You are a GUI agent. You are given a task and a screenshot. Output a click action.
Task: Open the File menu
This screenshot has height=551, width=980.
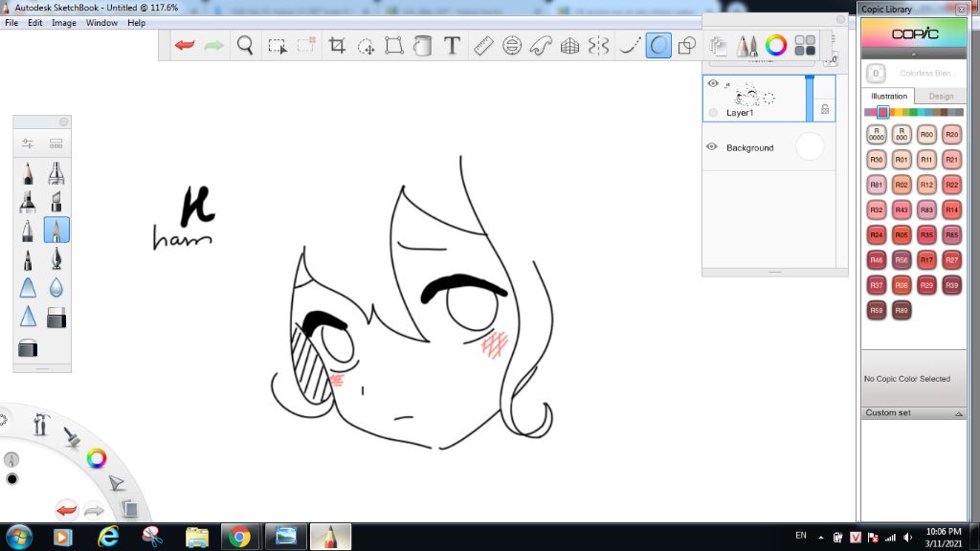pos(11,23)
